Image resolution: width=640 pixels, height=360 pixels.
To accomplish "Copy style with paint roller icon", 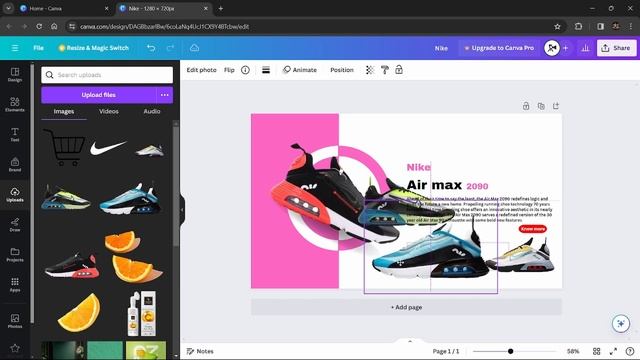I will point(384,70).
